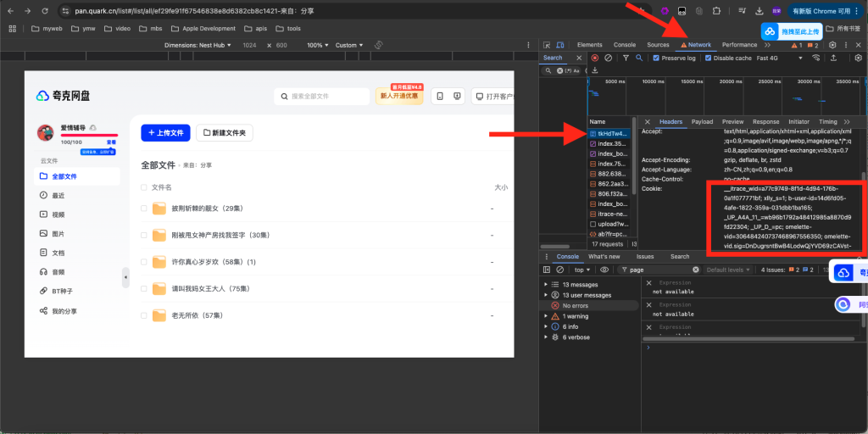The image size is (868, 434).
Task: Open the Custom throttle dropdown
Action: (x=349, y=45)
